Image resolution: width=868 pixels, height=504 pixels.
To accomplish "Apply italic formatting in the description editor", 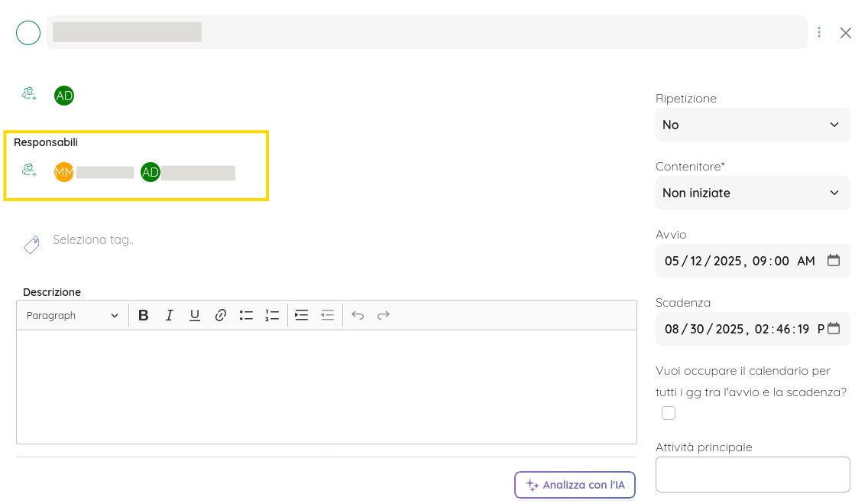I will [x=169, y=314].
